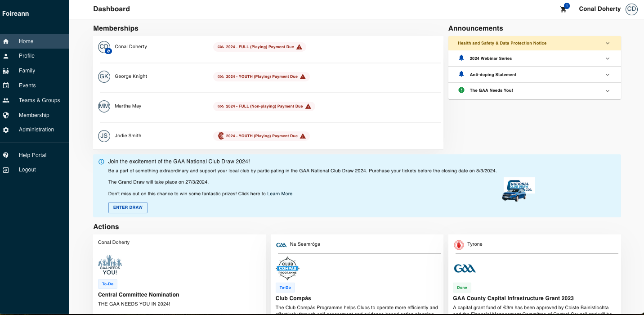Click the Club Compás Programme logo
The height and width of the screenshot is (315, 644).
coord(287,269)
